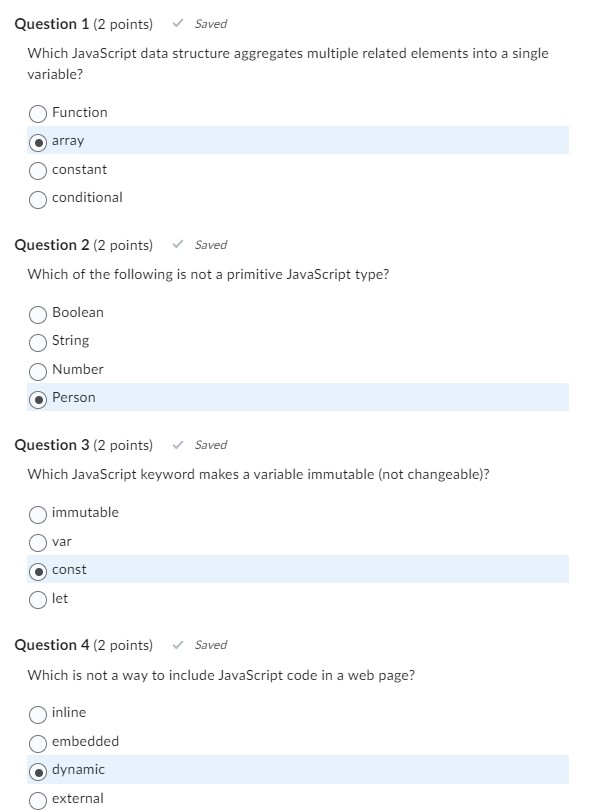The width and height of the screenshot is (592, 810).
Task: Click the Saved checkmark beside Question 1
Action: [179, 23]
